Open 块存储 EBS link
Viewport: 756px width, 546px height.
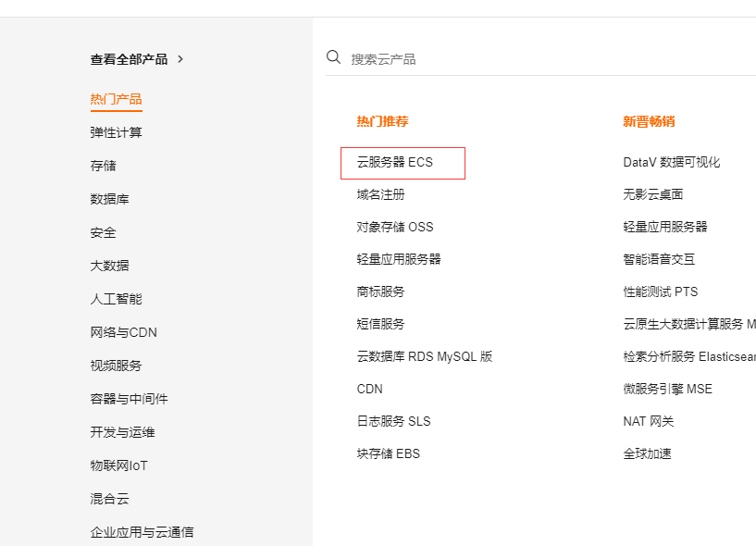[x=388, y=453]
